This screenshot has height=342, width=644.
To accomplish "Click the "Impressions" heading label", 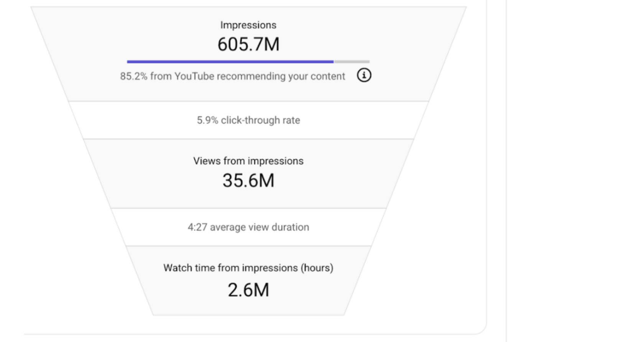I will coord(248,25).
